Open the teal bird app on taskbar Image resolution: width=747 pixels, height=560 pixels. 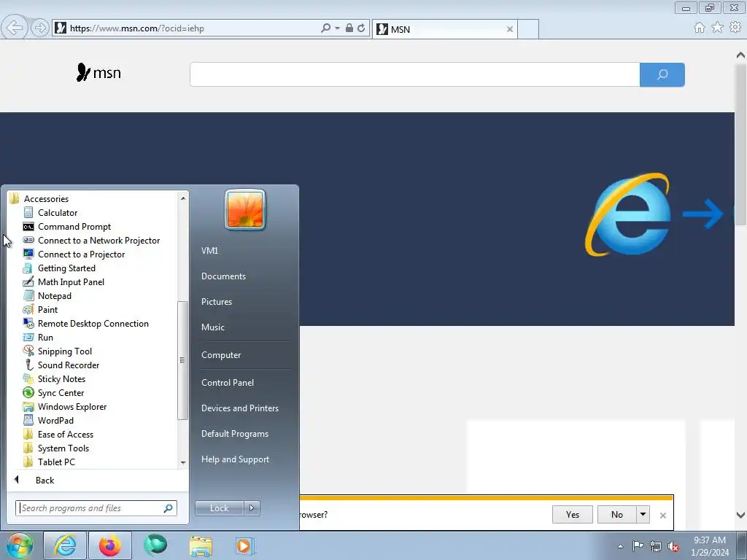[155, 545]
